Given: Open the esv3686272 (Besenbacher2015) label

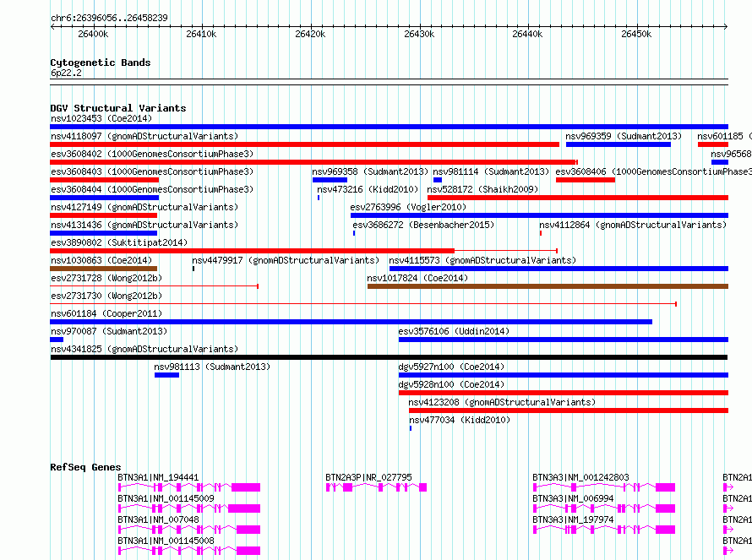Looking at the screenshot, I should point(423,225).
